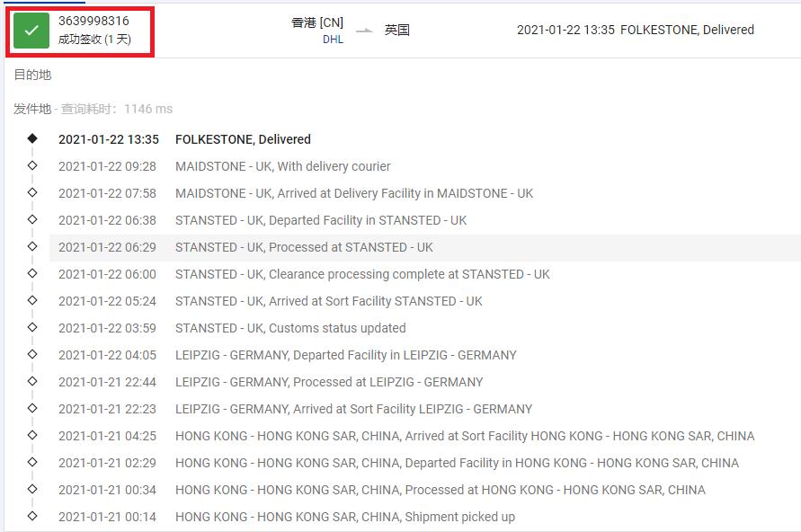This screenshot has height=532, width=801.
Task: Expand the 发件地 origin section
Action: 32,109
